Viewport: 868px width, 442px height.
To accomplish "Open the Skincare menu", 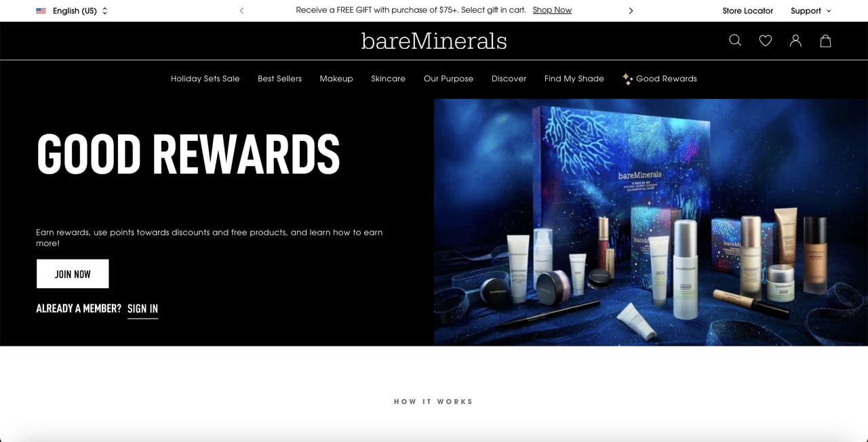I will [x=388, y=79].
